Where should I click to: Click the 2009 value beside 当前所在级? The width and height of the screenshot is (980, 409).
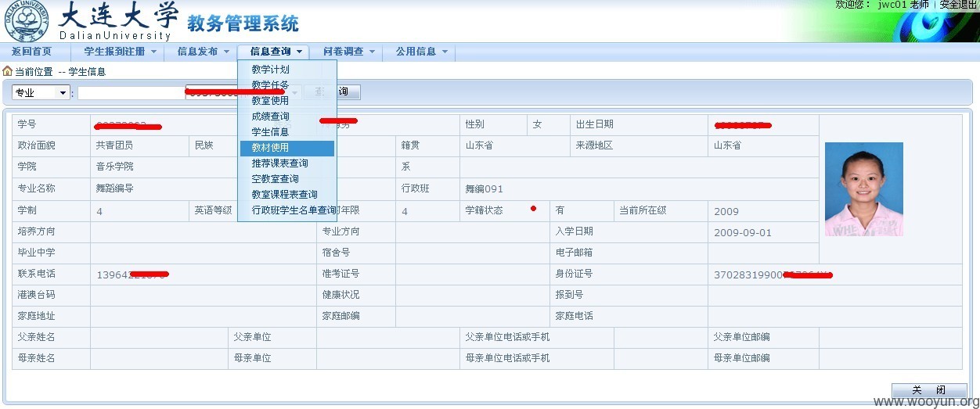pos(726,211)
